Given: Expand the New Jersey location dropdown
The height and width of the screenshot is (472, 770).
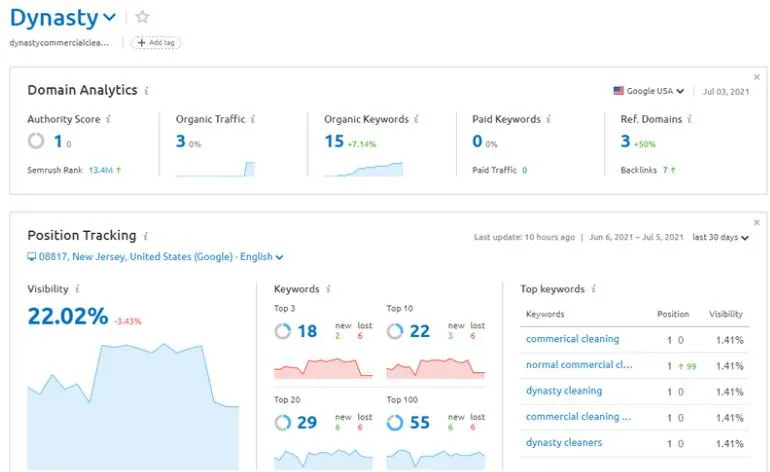Looking at the screenshot, I should (x=155, y=257).
